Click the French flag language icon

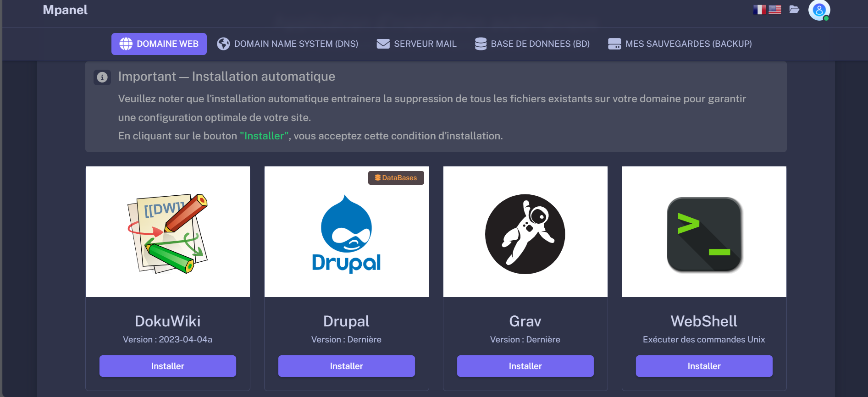(x=759, y=10)
